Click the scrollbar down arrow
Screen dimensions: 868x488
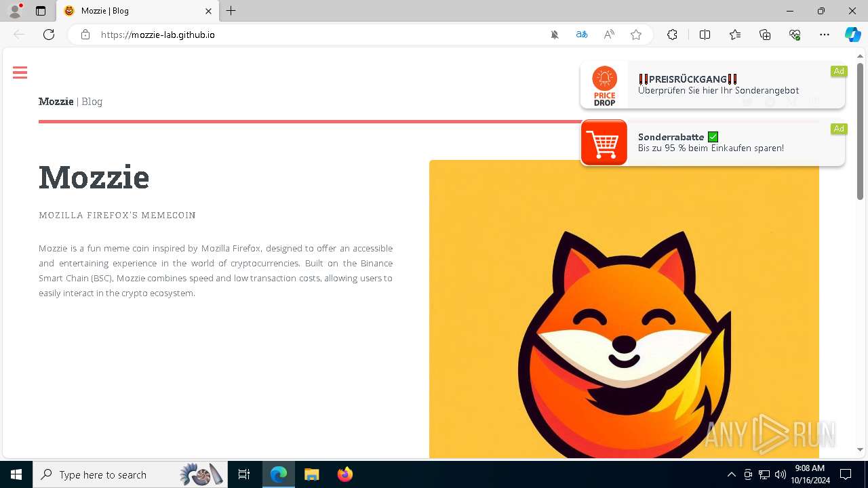click(x=860, y=449)
